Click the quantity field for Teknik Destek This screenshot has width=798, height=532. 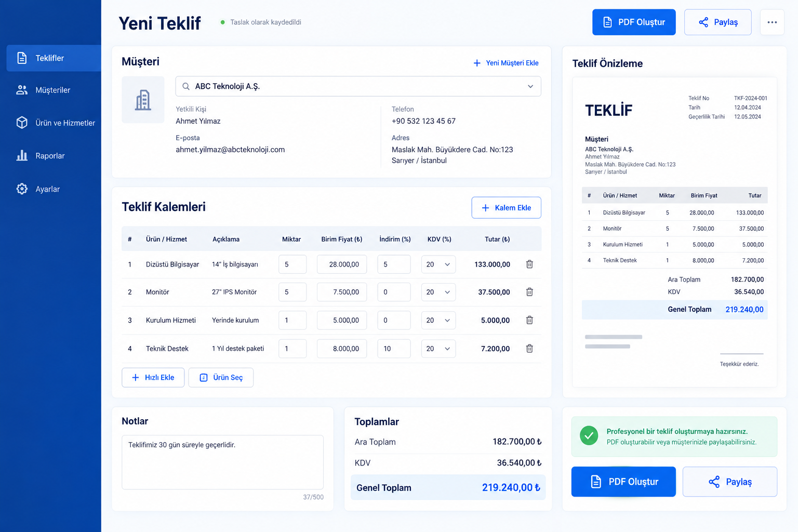tap(292, 349)
